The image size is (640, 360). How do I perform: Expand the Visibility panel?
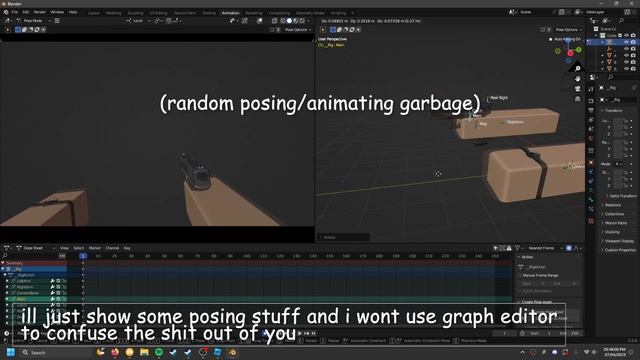[x=611, y=232]
